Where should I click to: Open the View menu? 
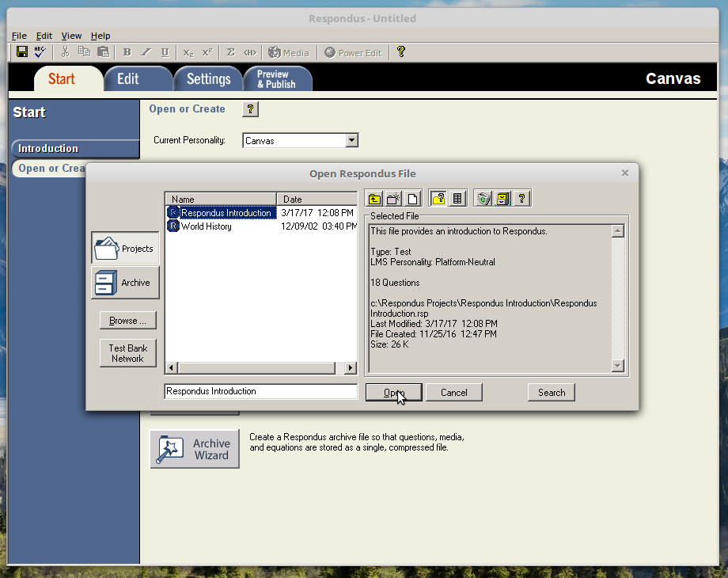coord(71,36)
